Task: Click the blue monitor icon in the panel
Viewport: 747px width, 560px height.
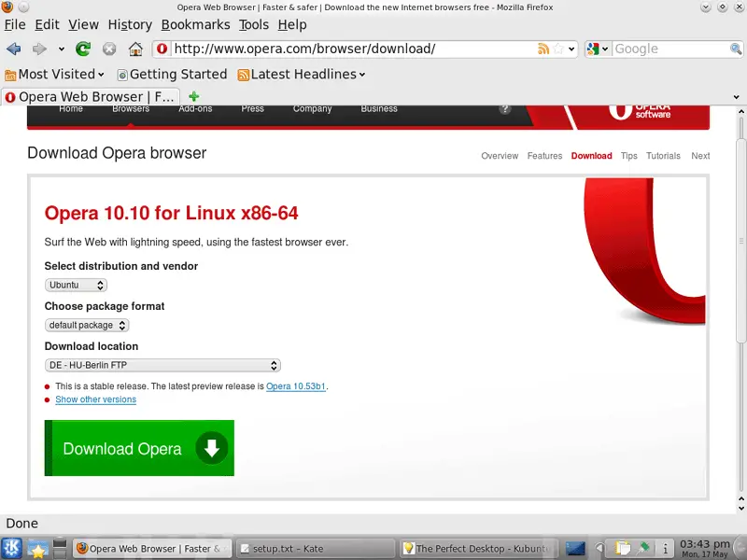Action: click(x=575, y=549)
